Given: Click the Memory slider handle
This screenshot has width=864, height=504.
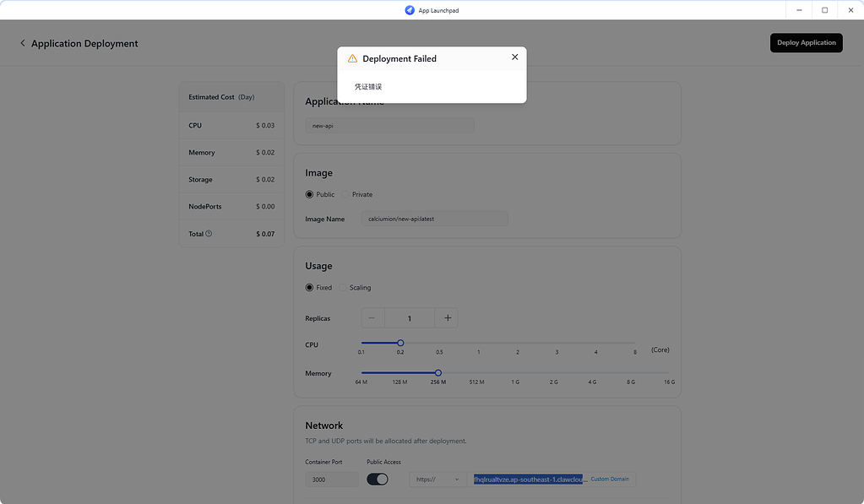Looking at the screenshot, I should 438,372.
